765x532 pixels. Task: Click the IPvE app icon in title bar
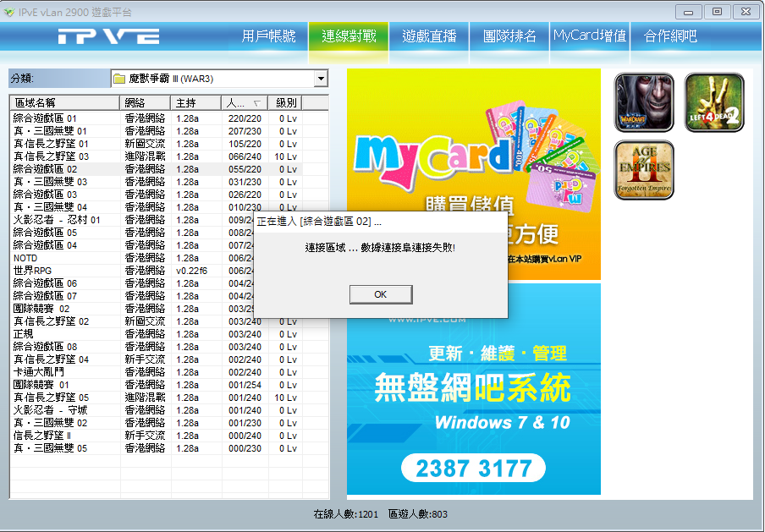click(9, 11)
